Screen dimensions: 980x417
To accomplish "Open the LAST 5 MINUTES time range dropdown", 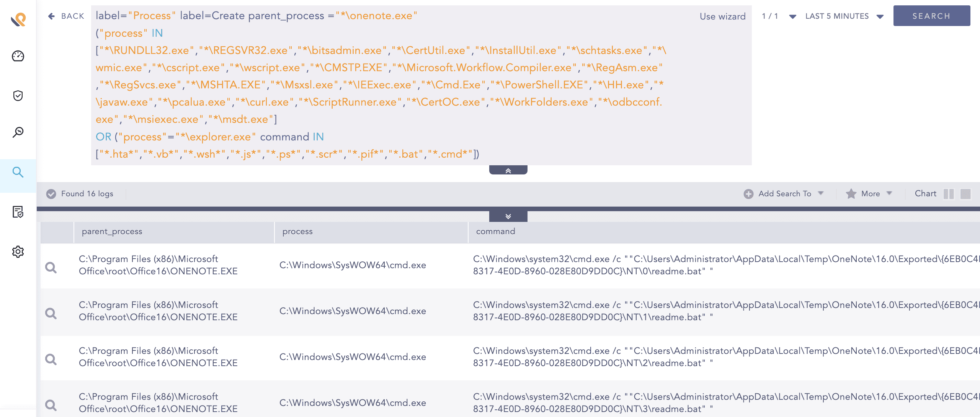I will [844, 16].
